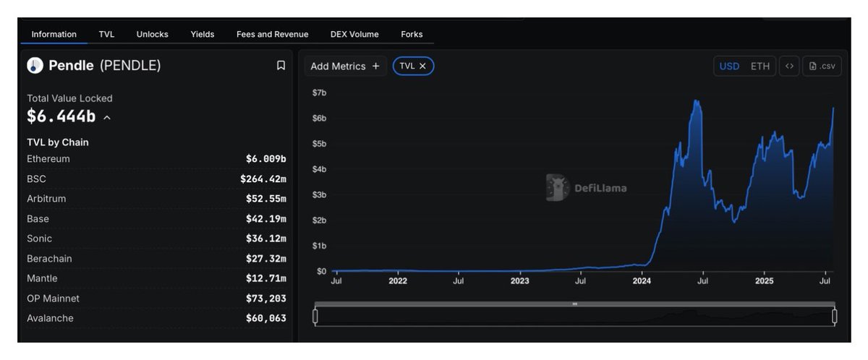Select the Berachain chain row

[156, 259]
